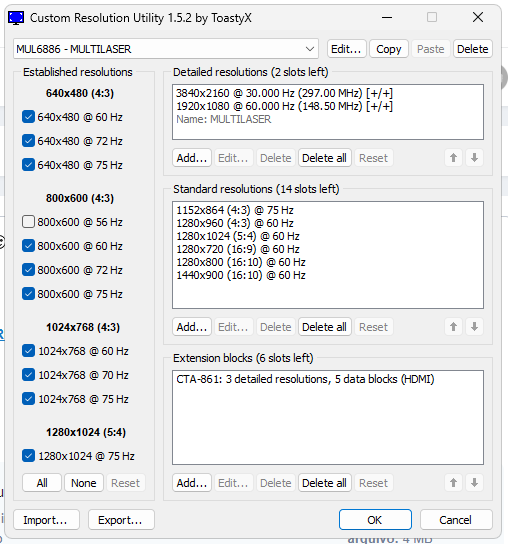Move detailed resolution down with arrow
Image resolution: width=508 pixels, height=544 pixels.
(x=474, y=158)
